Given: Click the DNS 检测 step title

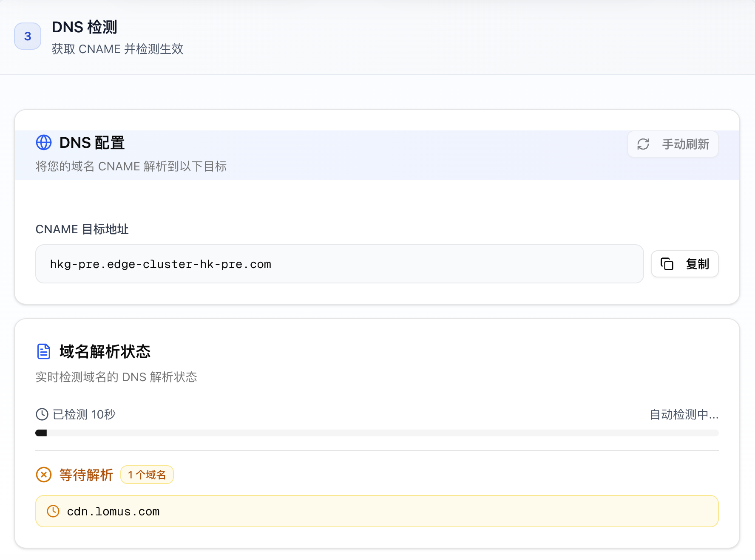Looking at the screenshot, I should 84,27.
